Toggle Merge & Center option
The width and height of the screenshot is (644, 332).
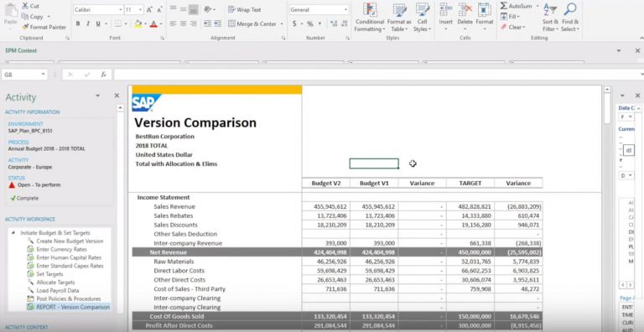[256, 23]
